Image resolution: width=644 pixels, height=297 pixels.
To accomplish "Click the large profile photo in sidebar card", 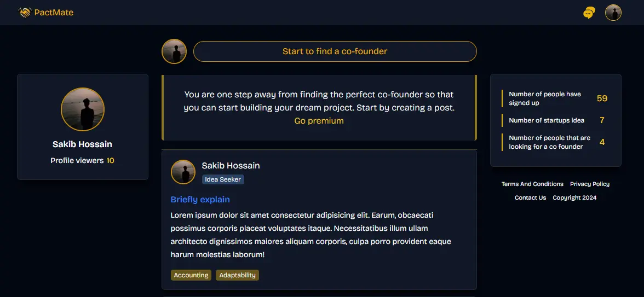I will pyautogui.click(x=83, y=109).
